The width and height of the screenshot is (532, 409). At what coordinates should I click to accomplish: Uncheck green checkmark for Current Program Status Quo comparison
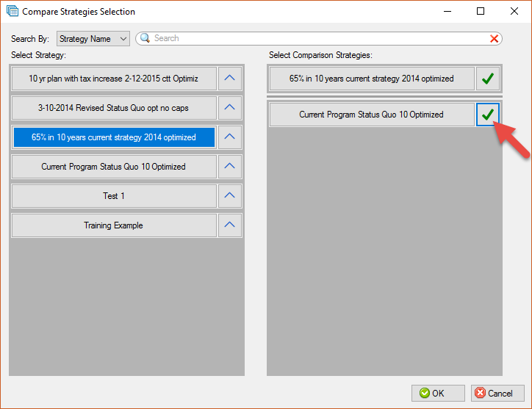pos(488,115)
